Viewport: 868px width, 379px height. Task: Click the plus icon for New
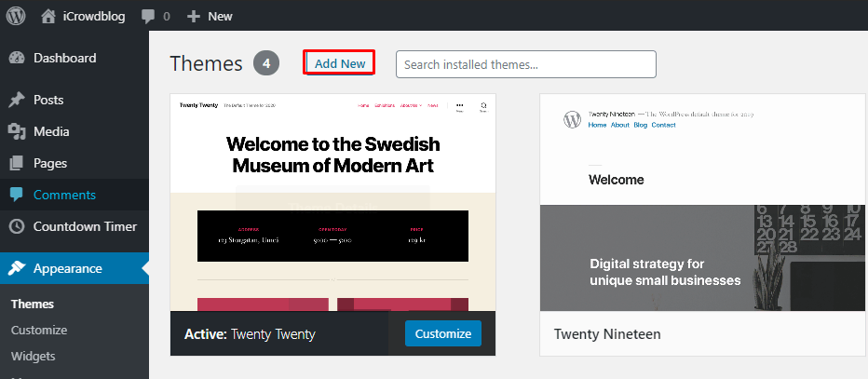tap(194, 16)
